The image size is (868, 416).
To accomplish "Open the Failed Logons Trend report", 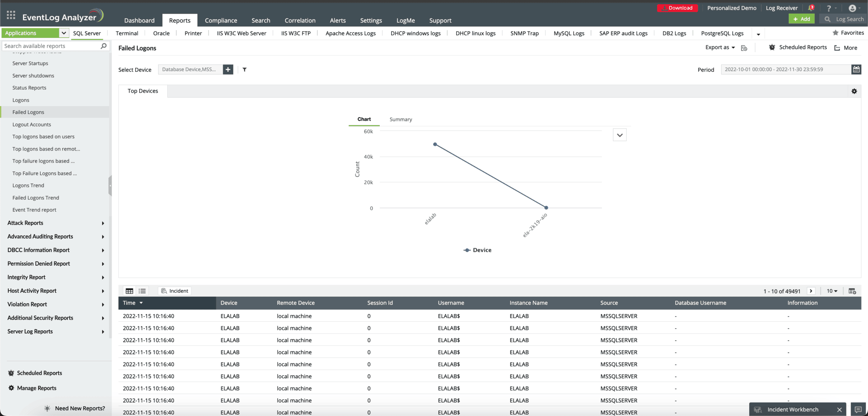I will pyautogui.click(x=36, y=198).
